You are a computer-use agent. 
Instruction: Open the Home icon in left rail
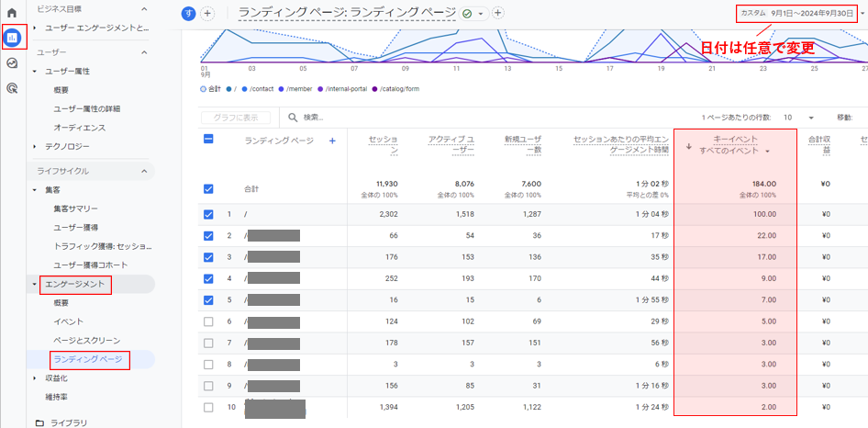tap(12, 12)
